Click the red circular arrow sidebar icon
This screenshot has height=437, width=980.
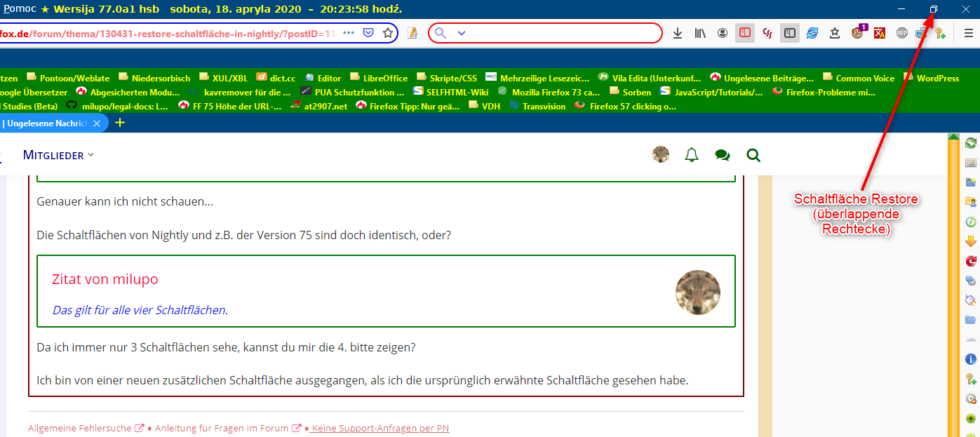click(971, 261)
